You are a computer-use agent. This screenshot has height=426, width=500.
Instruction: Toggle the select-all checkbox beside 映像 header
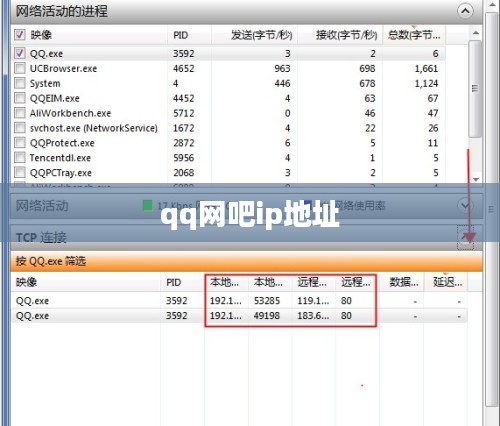coord(20,35)
